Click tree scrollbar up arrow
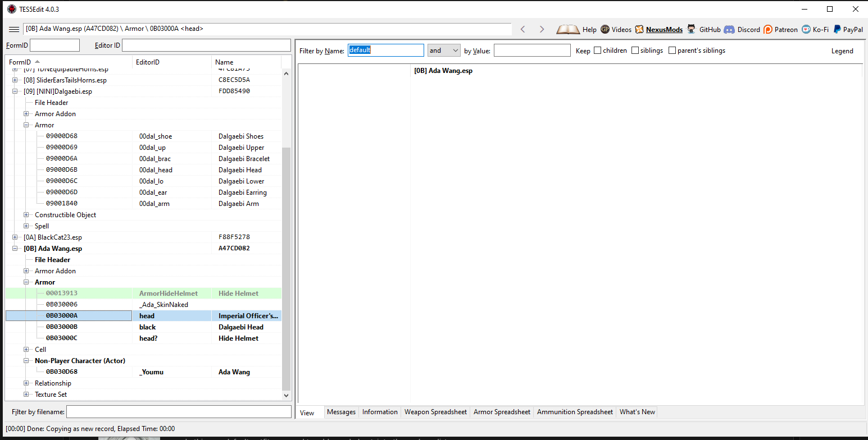 pyautogui.click(x=287, y=74)
